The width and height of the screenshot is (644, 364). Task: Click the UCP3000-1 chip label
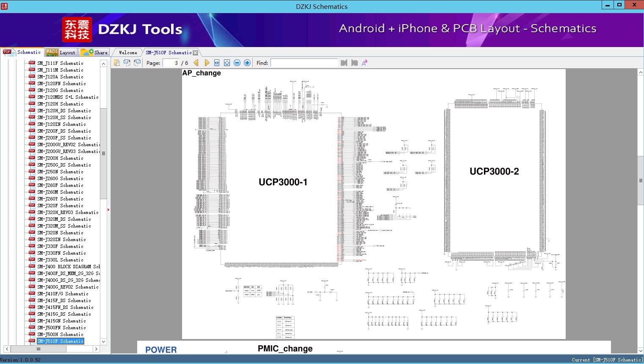tap(283, 182)
